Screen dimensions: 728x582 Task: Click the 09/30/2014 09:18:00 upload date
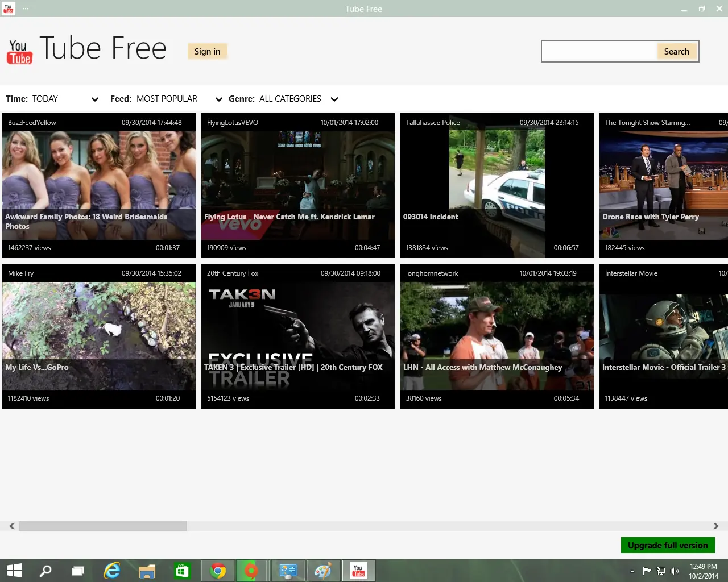click(x=350, y=273)
